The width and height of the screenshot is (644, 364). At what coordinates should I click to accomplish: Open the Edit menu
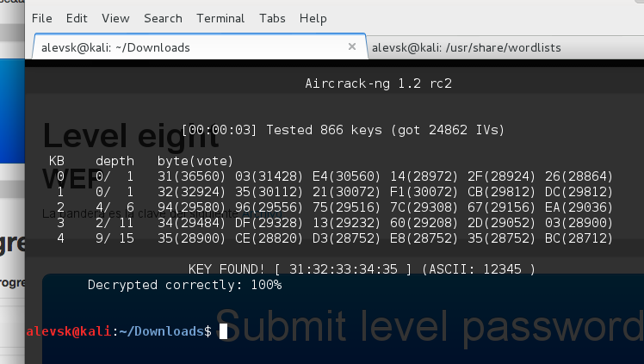[77, 18]
